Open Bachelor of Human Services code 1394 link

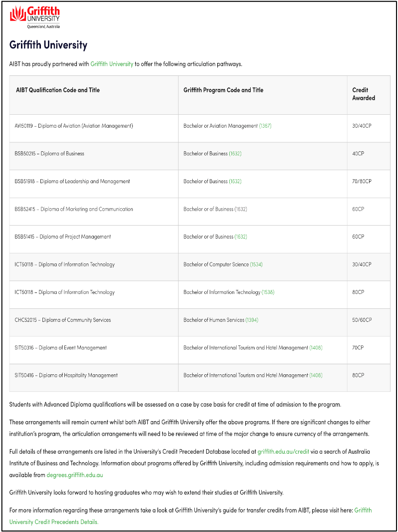click(x=252, y=320)
